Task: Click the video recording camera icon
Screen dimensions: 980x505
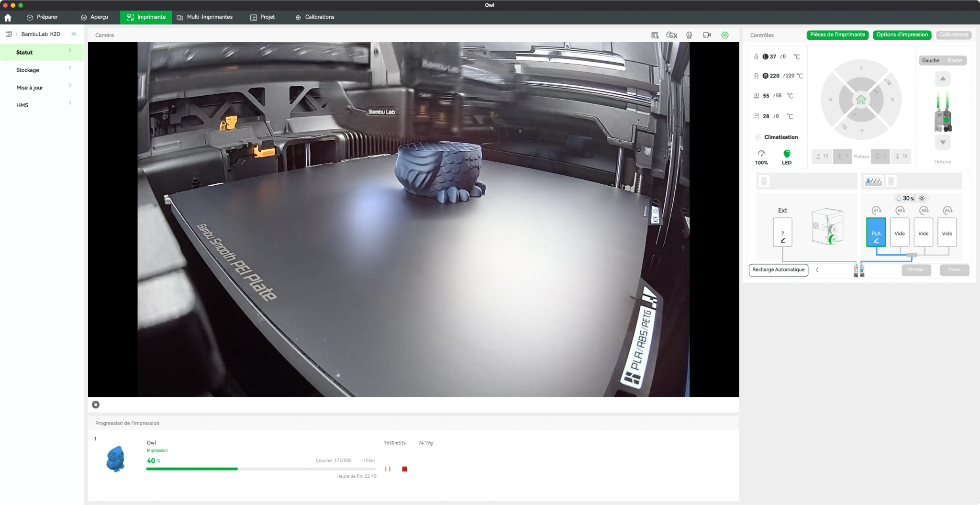Action: [x=707, y=35]
